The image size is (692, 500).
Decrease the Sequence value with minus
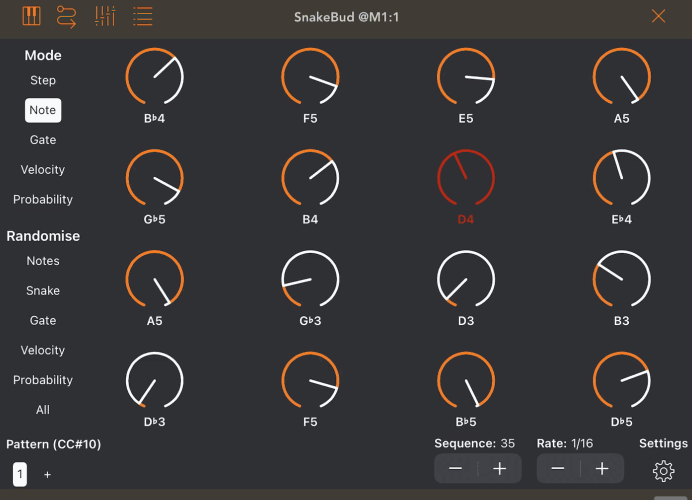click(x=456, y=469)
